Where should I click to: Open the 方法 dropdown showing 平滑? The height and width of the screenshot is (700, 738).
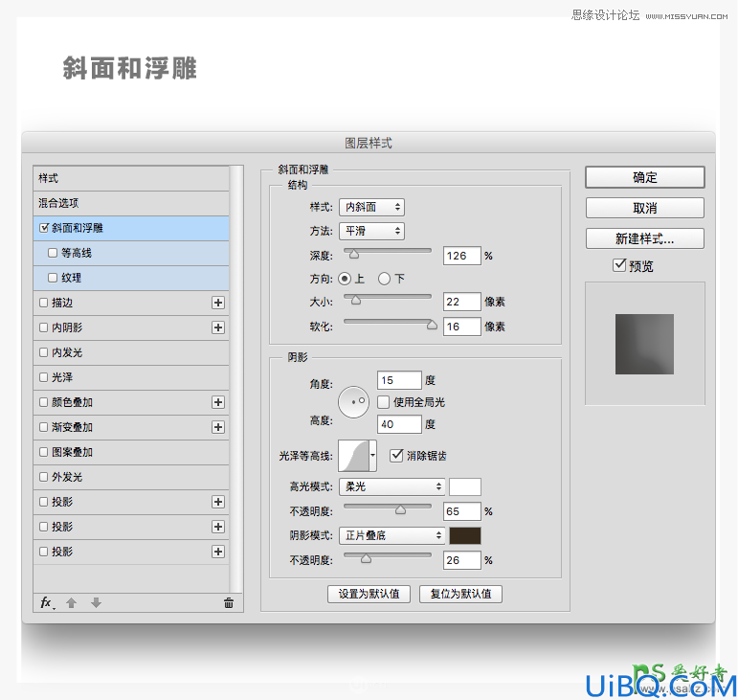tap(371, 231)
